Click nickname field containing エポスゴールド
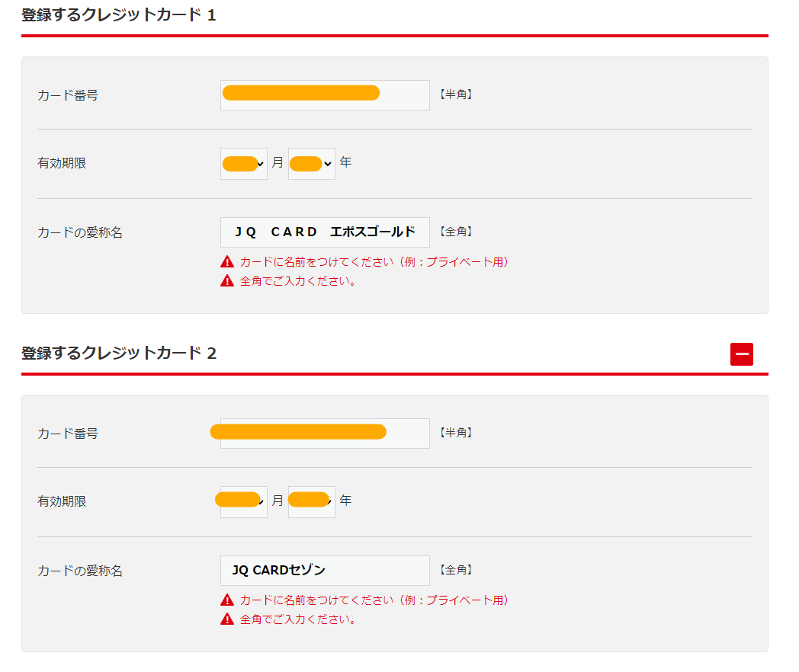Screen dimensions: 799x672 [x=325, y=232]
